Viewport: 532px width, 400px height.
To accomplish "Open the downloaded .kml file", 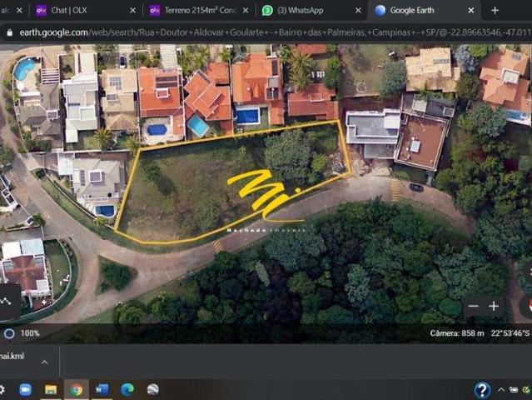I will 12,356.
